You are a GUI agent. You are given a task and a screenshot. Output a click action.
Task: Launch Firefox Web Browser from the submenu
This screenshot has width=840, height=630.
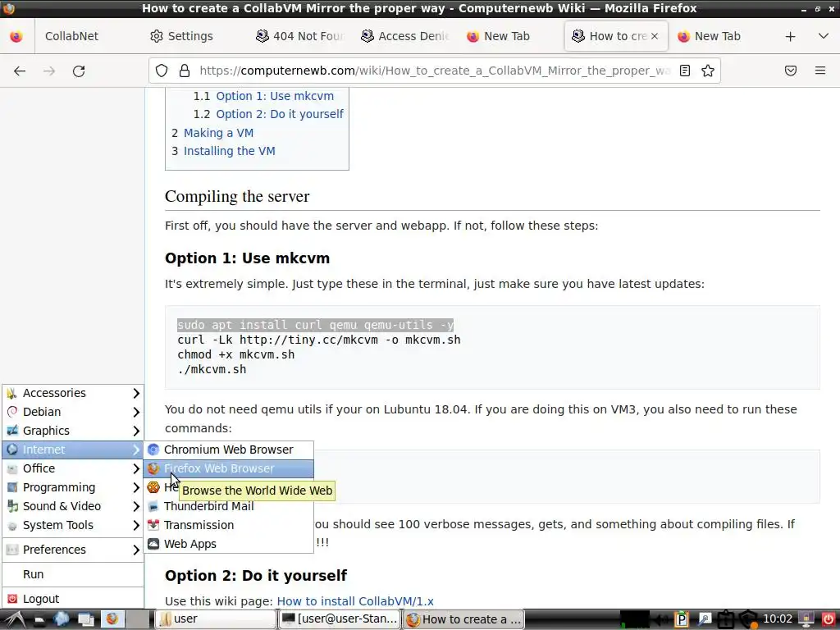coord(228,468)
